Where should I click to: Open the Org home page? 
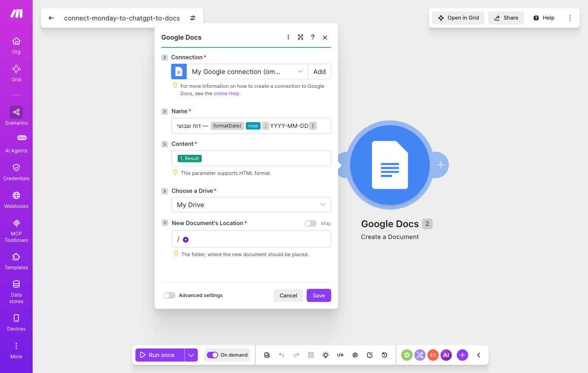coord(16,45)
